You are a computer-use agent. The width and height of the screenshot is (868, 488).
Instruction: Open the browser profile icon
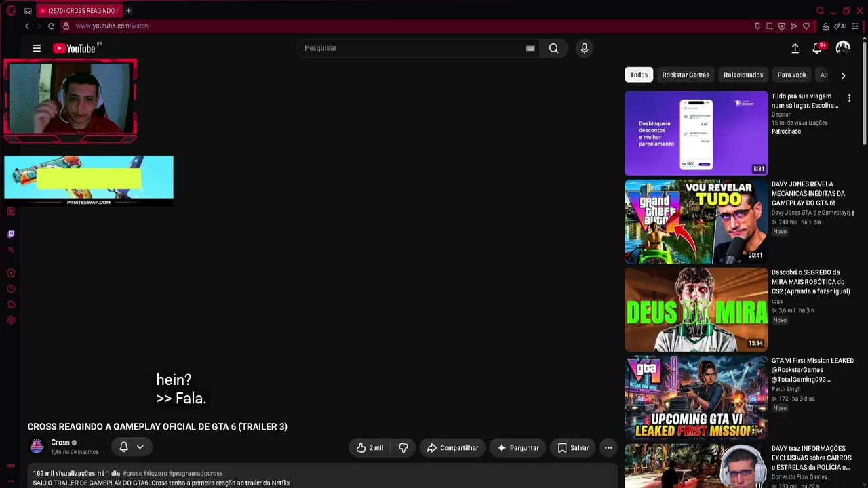[825, 26]
